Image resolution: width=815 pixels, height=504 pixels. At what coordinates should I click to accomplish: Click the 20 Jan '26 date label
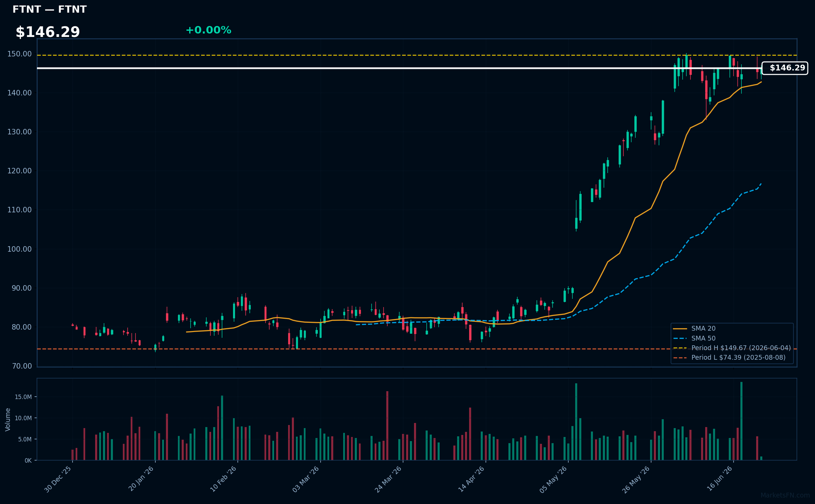(141, 479)
